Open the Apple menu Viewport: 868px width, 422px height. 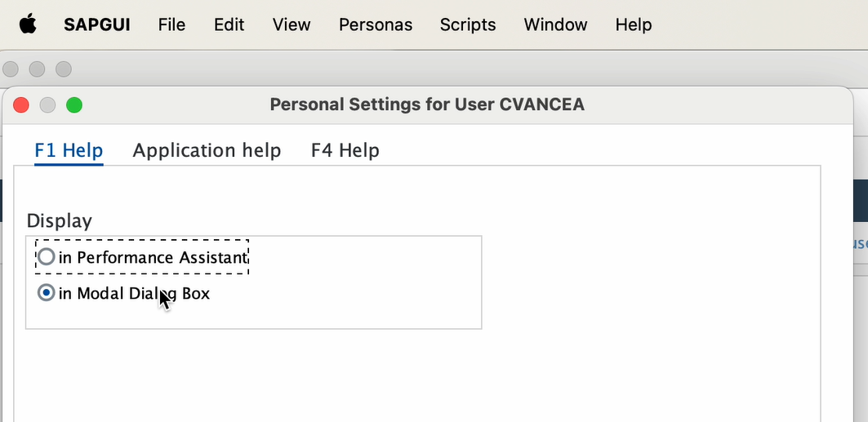click(x=28, y=24)
